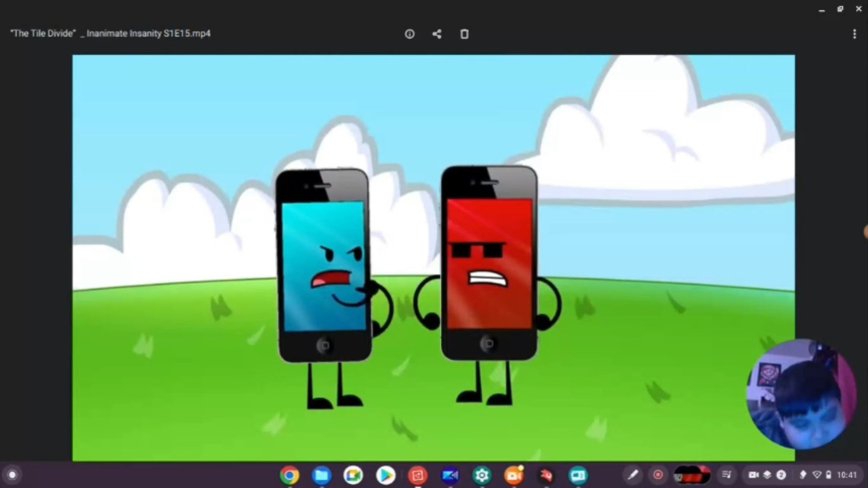Click the video file name title
Viewport: 868px width, 488px height.
[110, 33]
